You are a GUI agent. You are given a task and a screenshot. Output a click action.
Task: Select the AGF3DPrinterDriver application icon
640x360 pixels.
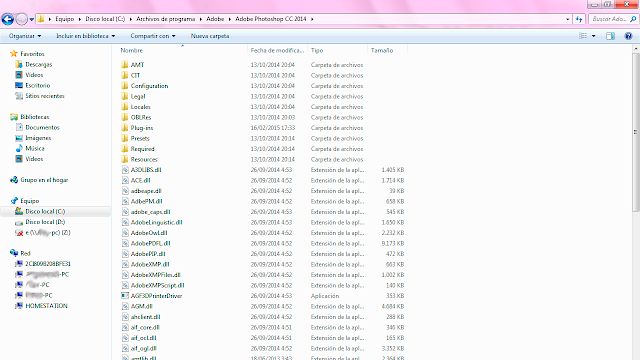[x=125, y=296]
